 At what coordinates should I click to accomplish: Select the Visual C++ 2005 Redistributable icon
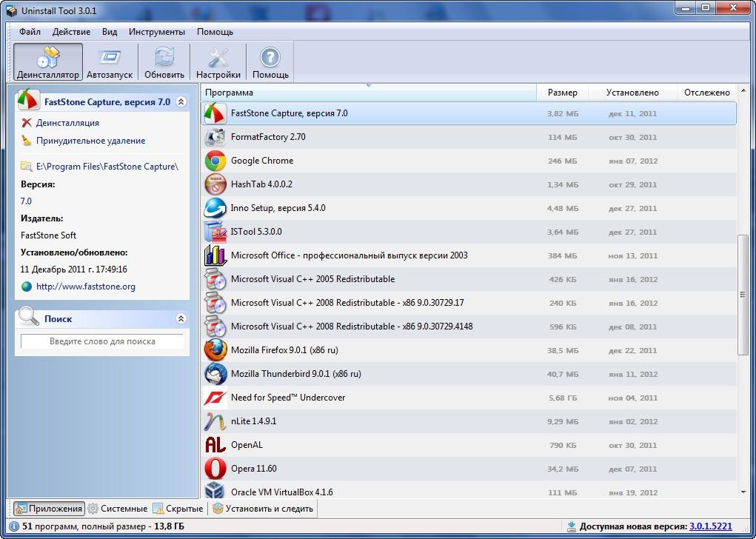[215, 279]
